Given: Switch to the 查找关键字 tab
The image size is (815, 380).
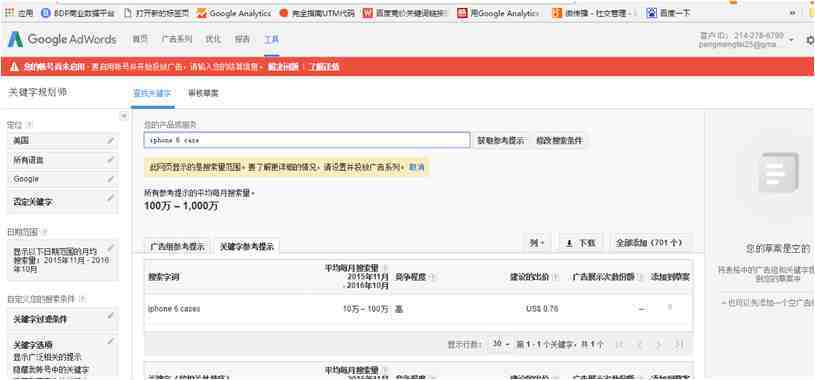Looking at the screenshot, I should [152, 94].
